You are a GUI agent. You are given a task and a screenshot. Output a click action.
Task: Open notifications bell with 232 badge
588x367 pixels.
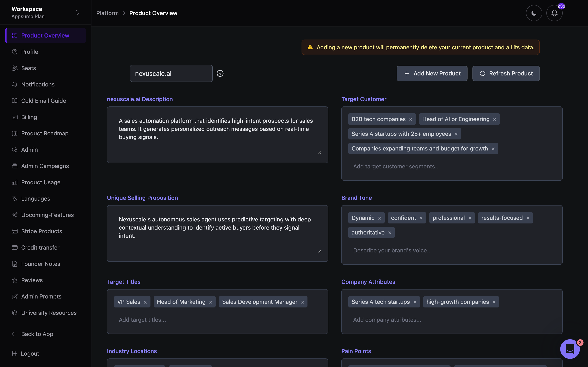pyautogui.click(x=554, y=13)
